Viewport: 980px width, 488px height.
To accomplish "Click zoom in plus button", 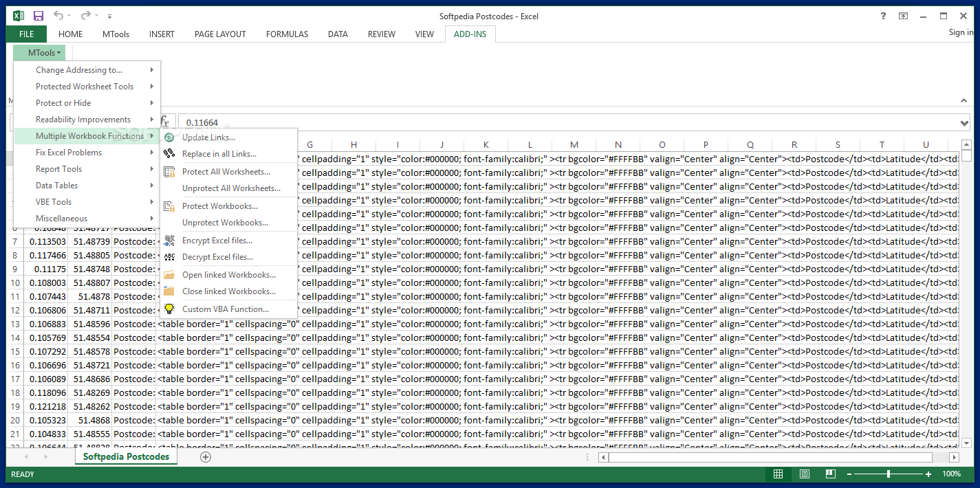I will coord(928,474).
